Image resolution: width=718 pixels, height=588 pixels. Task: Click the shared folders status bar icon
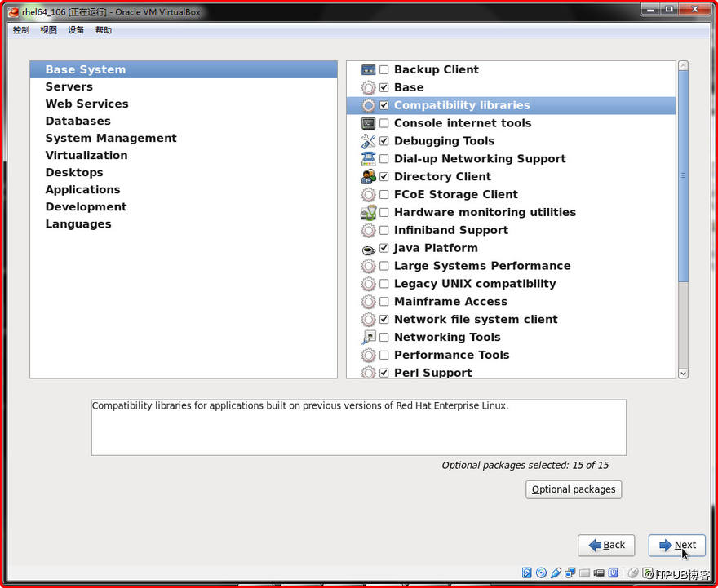[584, 573]
